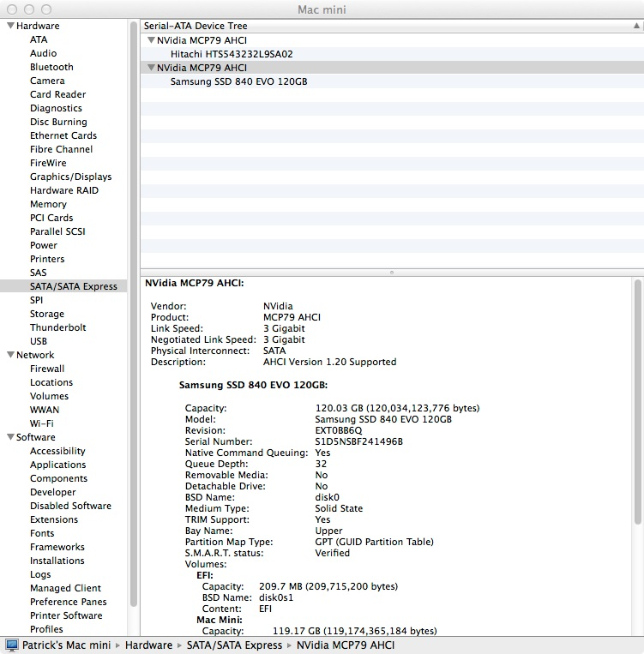The width and height of the screenshot is (644, 654).
Task: Select USB in the sidebar
Action: [x=39, y=342]
